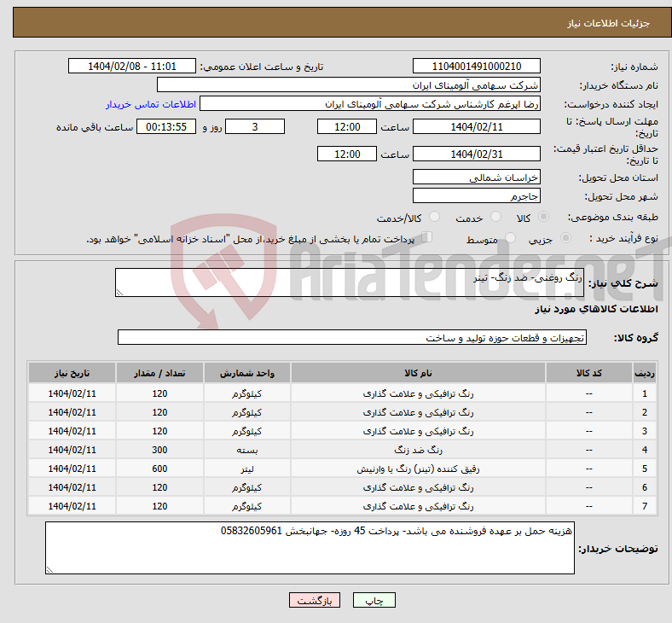Select the جزیی purchase type radio
The height and width of the screenshot is (623, 672).
pos(565,238)
